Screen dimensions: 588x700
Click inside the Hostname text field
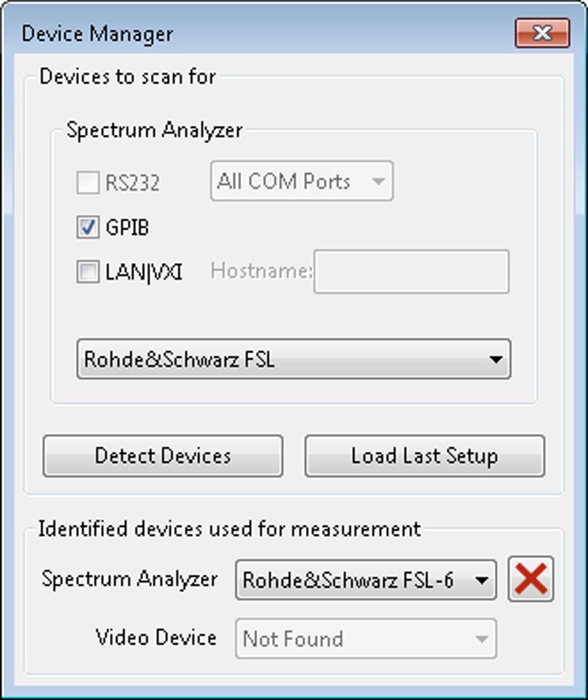coord(411,272)
